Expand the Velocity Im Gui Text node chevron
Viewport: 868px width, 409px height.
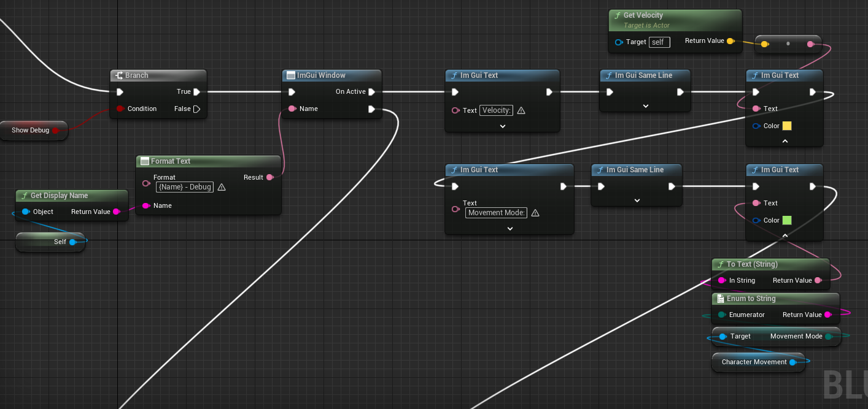[502, 126]
